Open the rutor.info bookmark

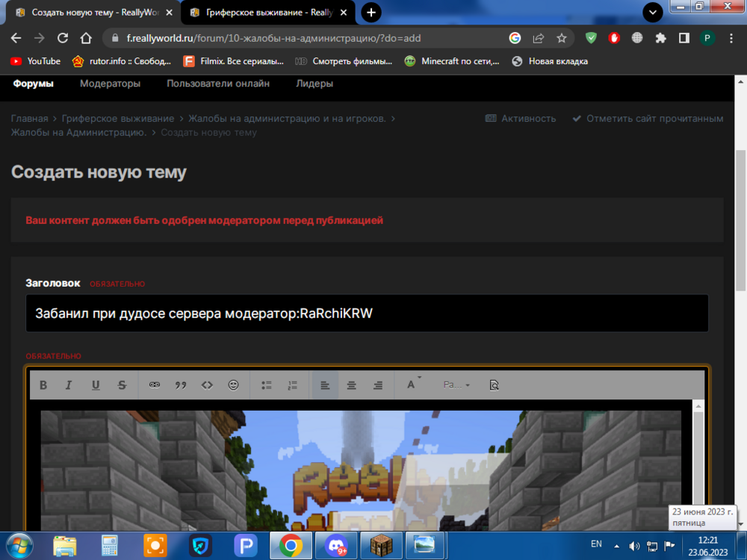tap(122, 61)
